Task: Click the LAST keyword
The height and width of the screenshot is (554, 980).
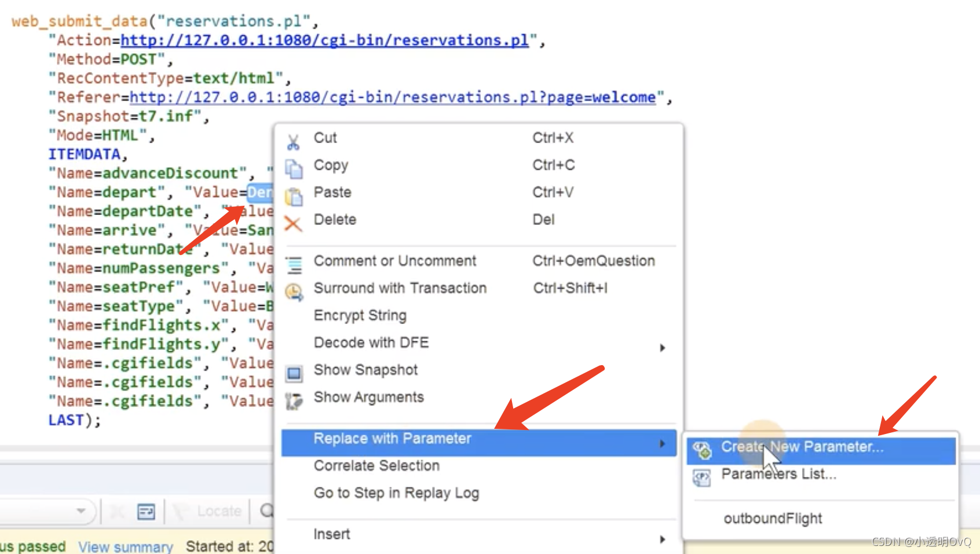Action: (66, 420)
